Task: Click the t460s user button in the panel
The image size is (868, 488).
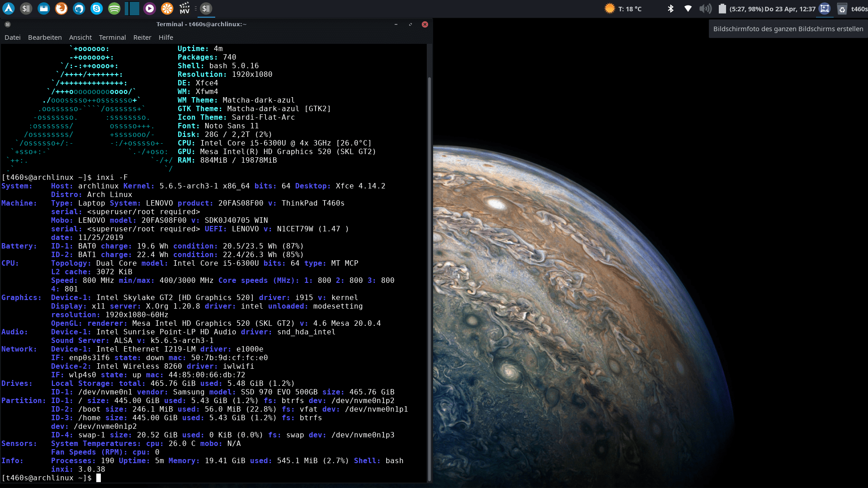Action: (859, 9)
